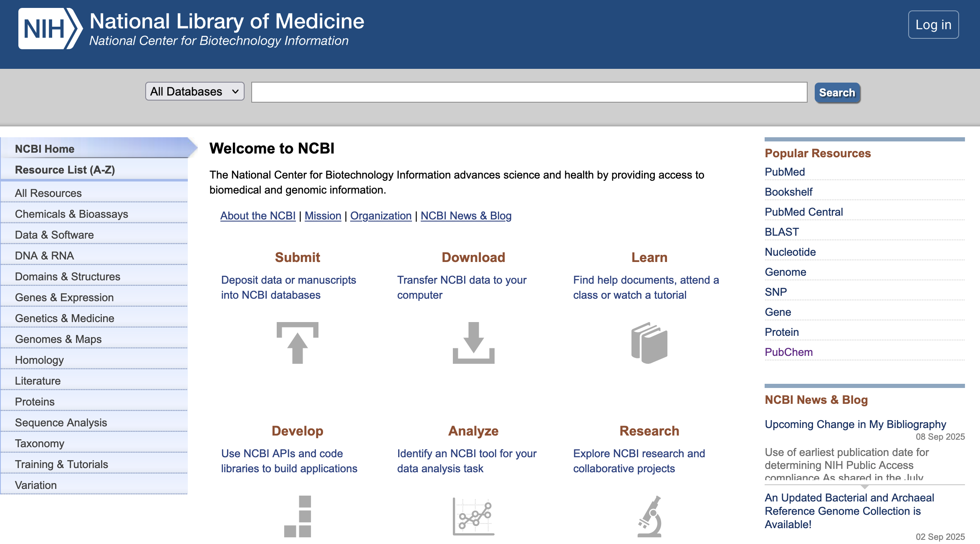
Task: Expand the news summary arrow below compliance text
Action: click(864, 486)
